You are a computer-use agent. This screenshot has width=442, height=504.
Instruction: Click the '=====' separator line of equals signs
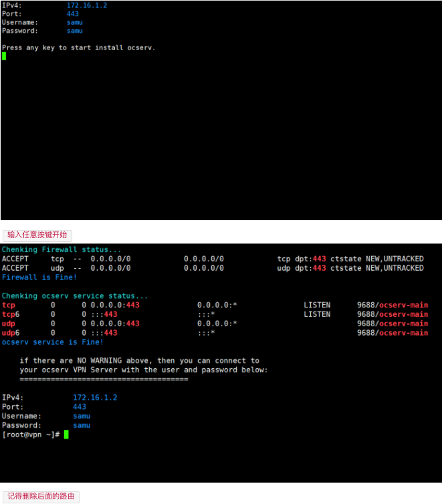tap(104, 379)
